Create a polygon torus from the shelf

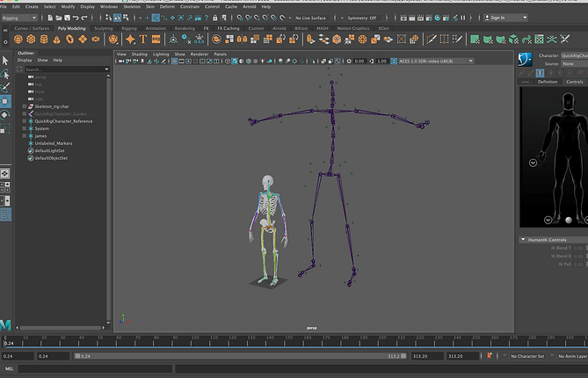[x=69, y=39]
